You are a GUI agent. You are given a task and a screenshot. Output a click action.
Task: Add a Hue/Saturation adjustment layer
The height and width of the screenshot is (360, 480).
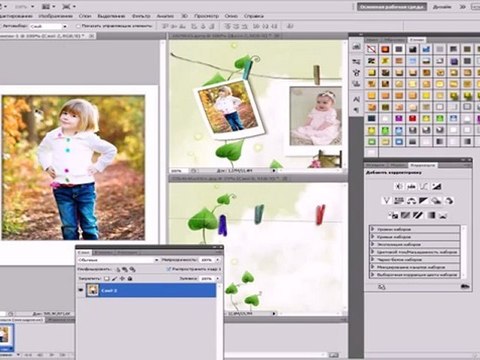tap(399, 201)
